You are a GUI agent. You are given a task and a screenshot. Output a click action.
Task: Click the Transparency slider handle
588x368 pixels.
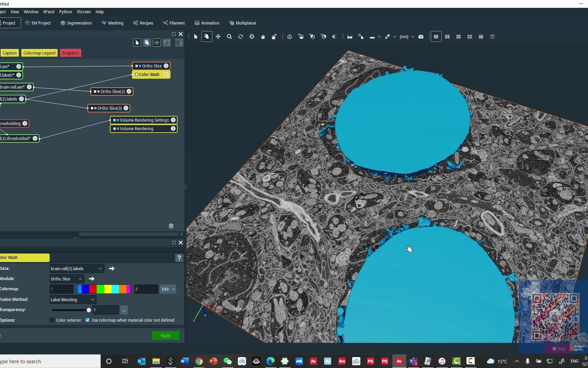tap(89, 310)
